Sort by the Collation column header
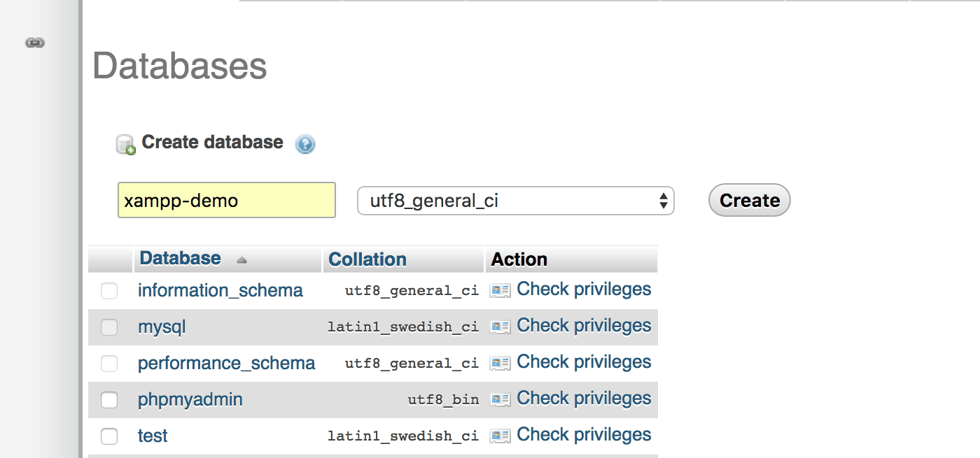 (367, 259)
